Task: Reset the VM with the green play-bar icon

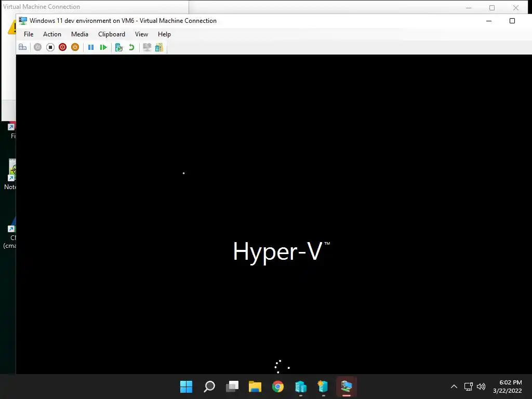Action: pos(103,47)
